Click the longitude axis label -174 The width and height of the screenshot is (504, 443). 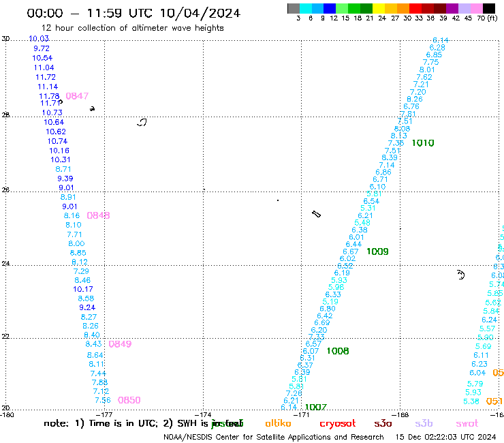203,414
